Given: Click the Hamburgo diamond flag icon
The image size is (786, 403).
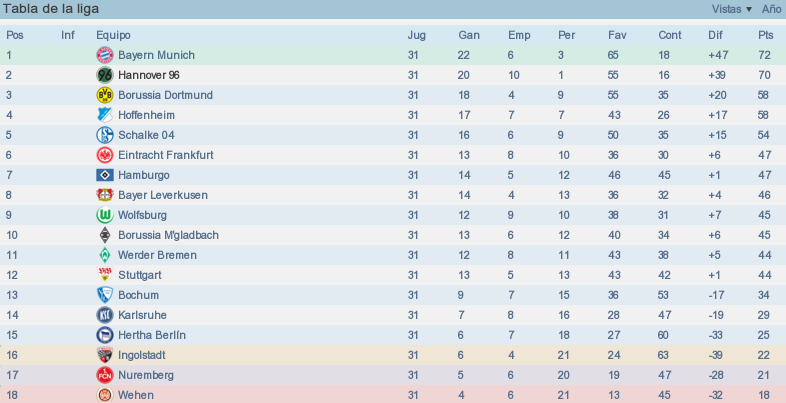Looking at the screenshot, I should 105,175.
